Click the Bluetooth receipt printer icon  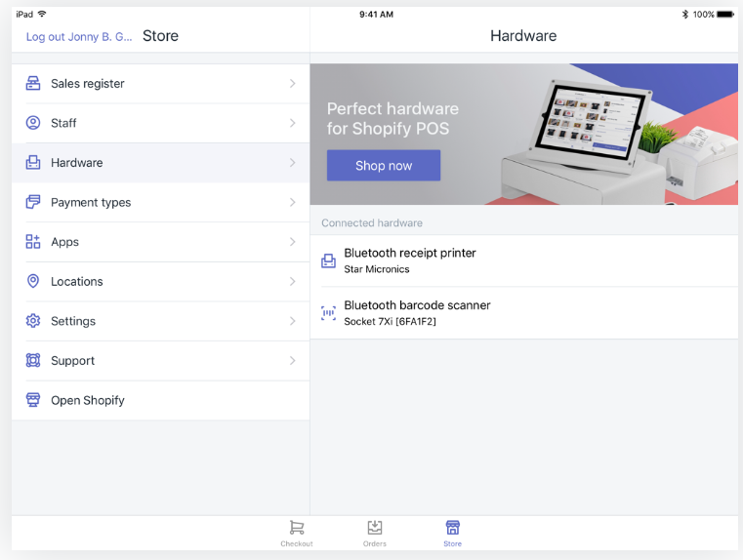[328, 260]
